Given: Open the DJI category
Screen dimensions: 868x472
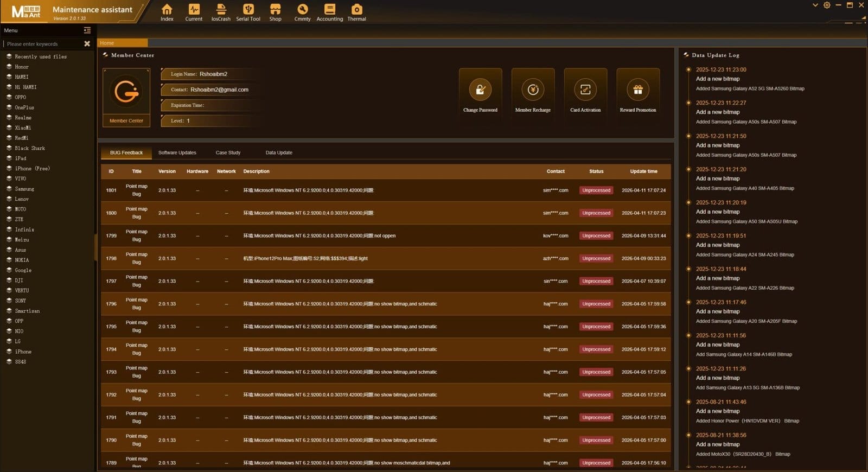Looking at the screenshot, I should point(15,280).
